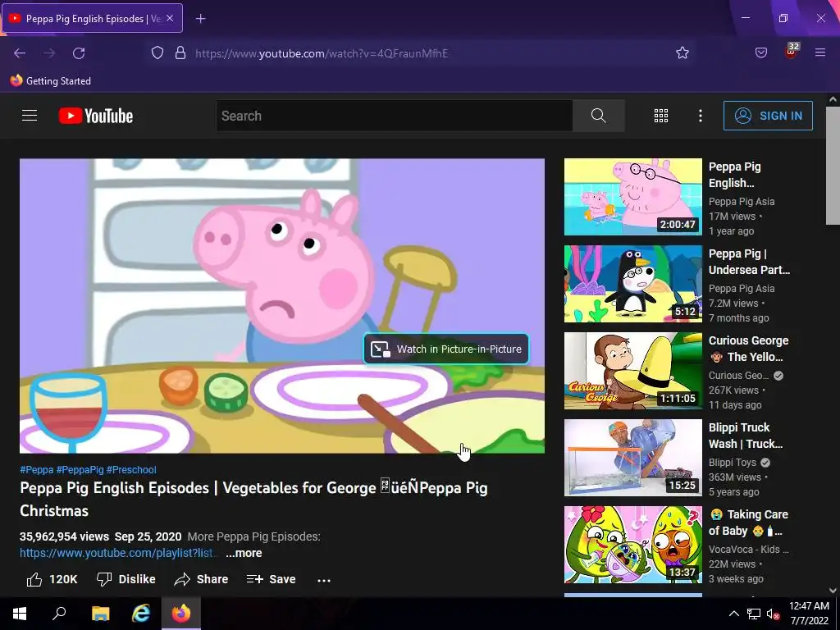Save the video to a playlist
840x630 pixels.
click(x=271, y=579)
